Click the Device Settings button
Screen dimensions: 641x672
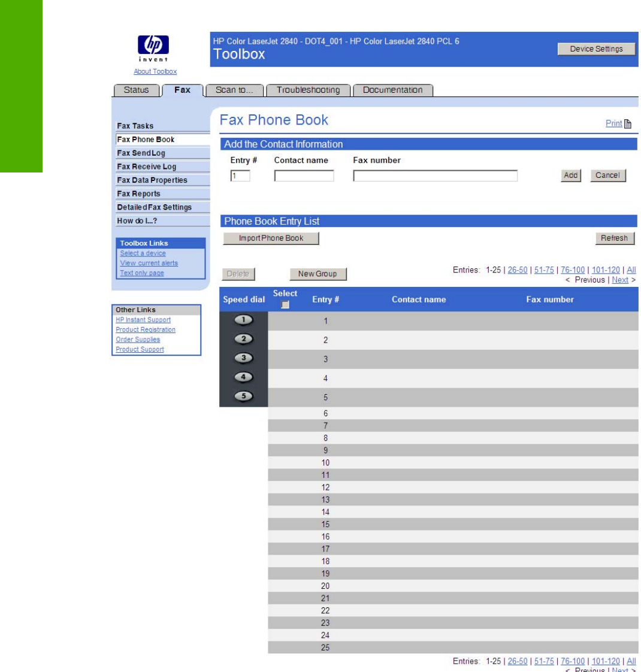tap(596, 49)
